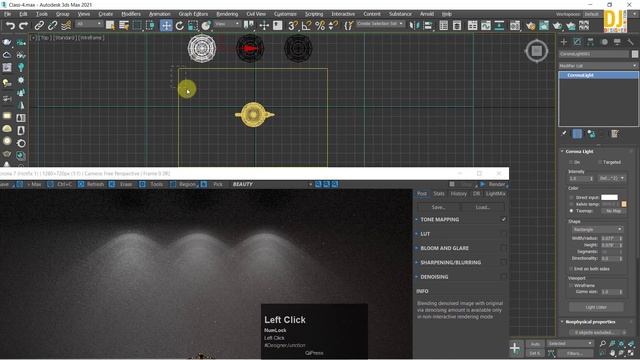Viewport: 640px width, 360px height.
Task: Open the Graph Editors menu
Action: (x=193, y=14)
